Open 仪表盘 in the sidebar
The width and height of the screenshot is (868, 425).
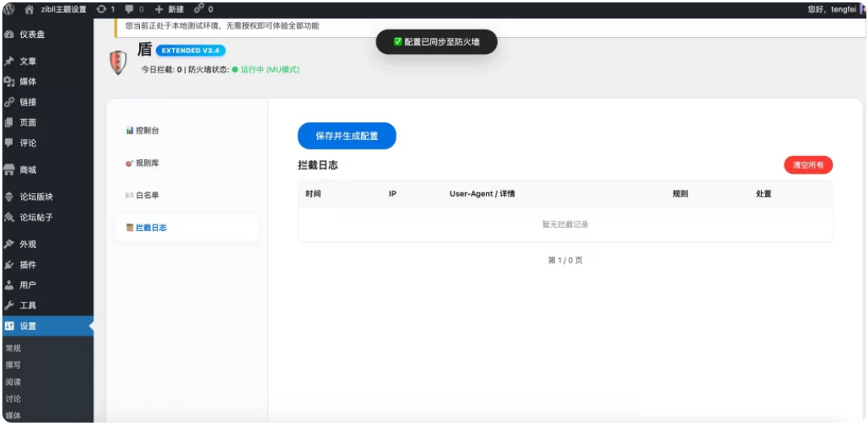click(32, 35)
